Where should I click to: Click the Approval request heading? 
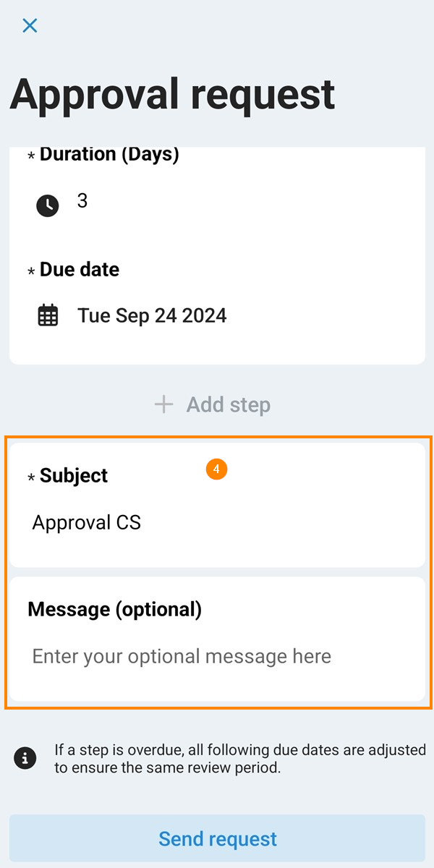click(172, 93)
